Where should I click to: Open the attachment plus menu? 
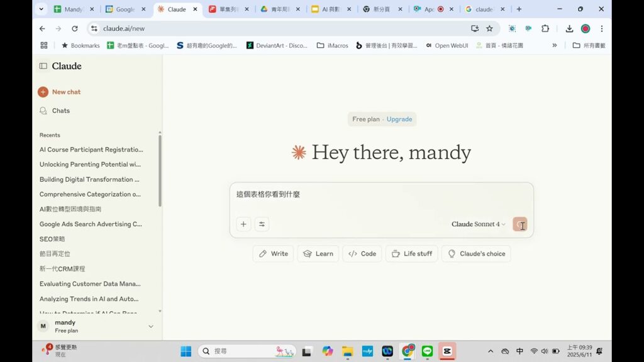tap(243, 224)
